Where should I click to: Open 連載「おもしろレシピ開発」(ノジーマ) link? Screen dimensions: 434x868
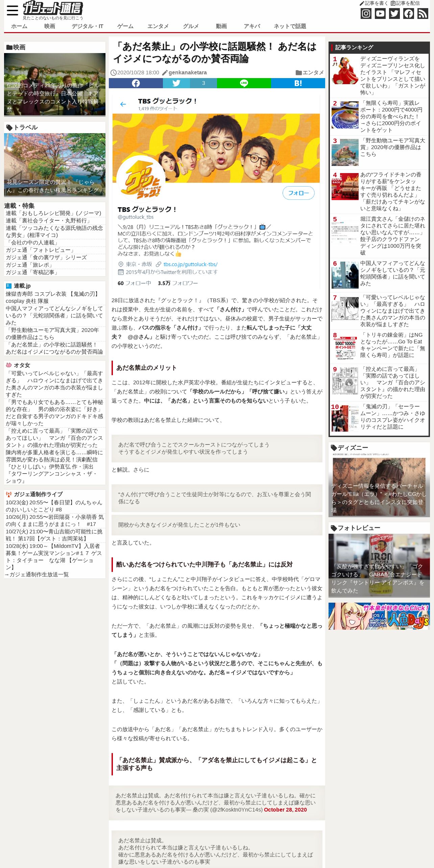tap(53, 213)
